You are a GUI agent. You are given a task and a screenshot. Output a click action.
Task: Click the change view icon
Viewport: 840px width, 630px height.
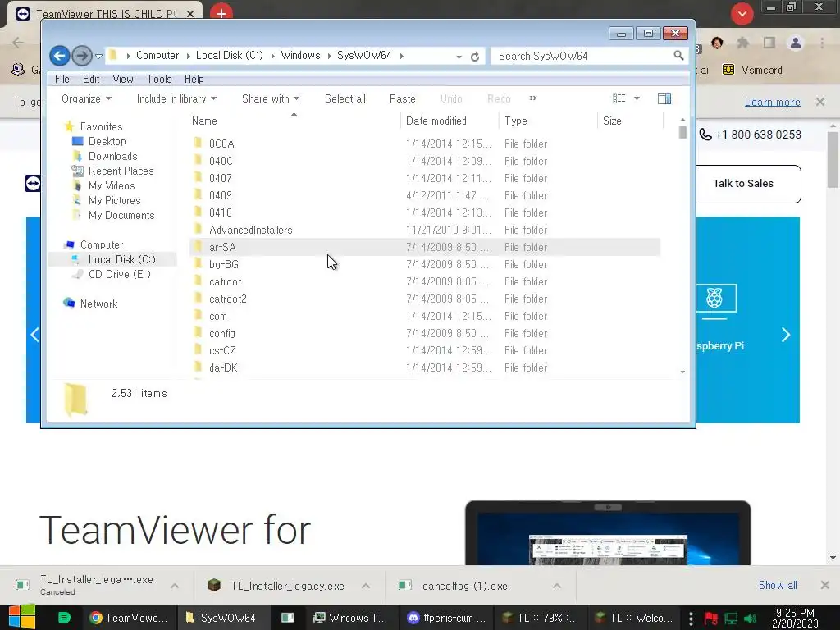[x=619, y=98]
